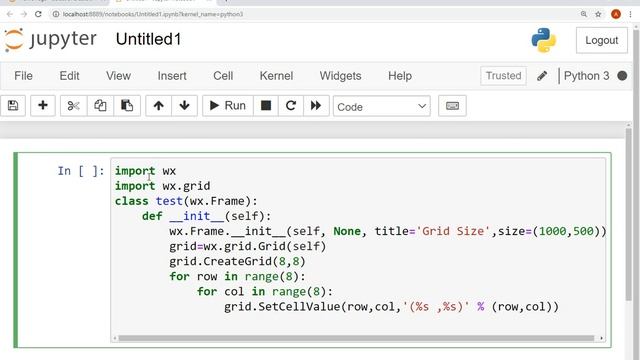Screen dimensions: 640x360
Task: Open the Widgets menu
Action: [340, 76]
